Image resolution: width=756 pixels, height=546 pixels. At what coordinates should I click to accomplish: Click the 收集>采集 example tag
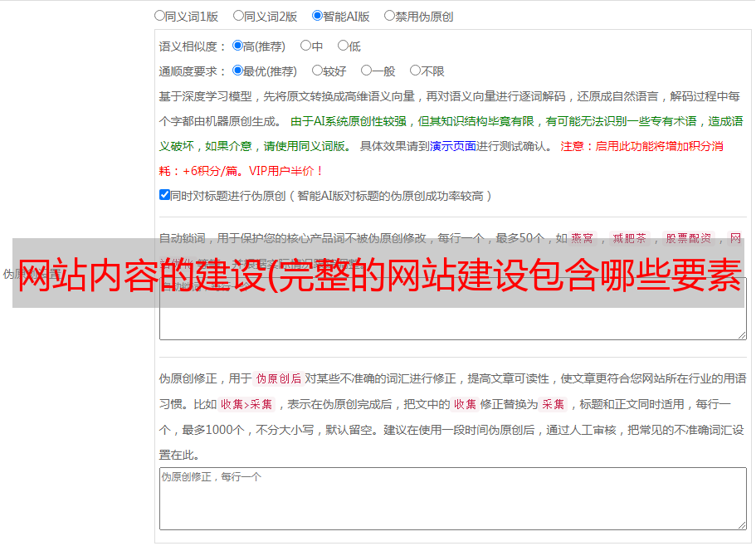pyautogui.click(x=246, y=404)
